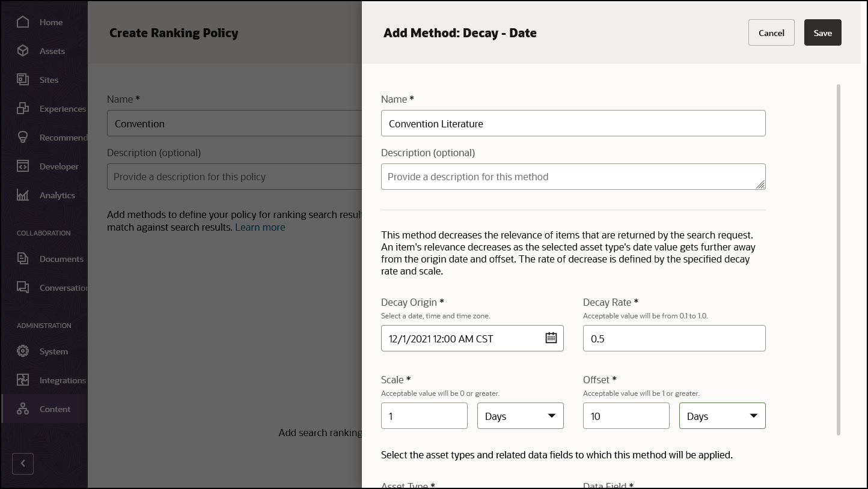Expand the Scale unit Days dropdown
This screenshot has width=868, height=489.
coord(520,416)
